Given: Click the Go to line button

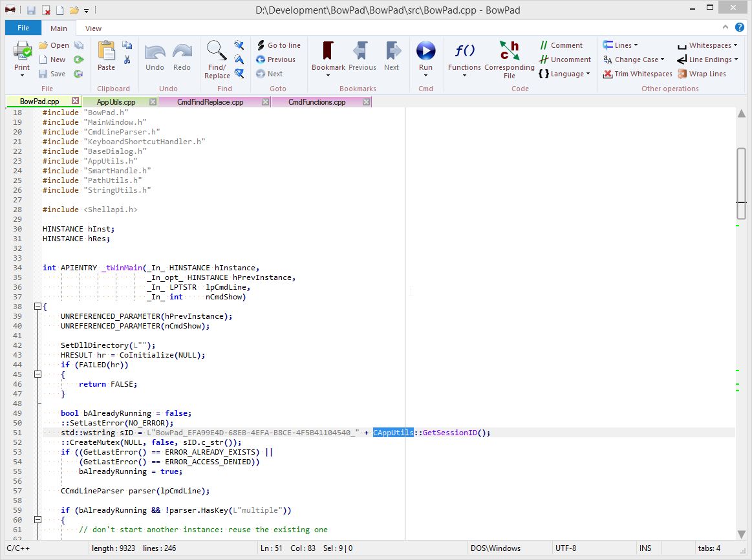Looking at the screenshot, I should (x=279, y=45).
